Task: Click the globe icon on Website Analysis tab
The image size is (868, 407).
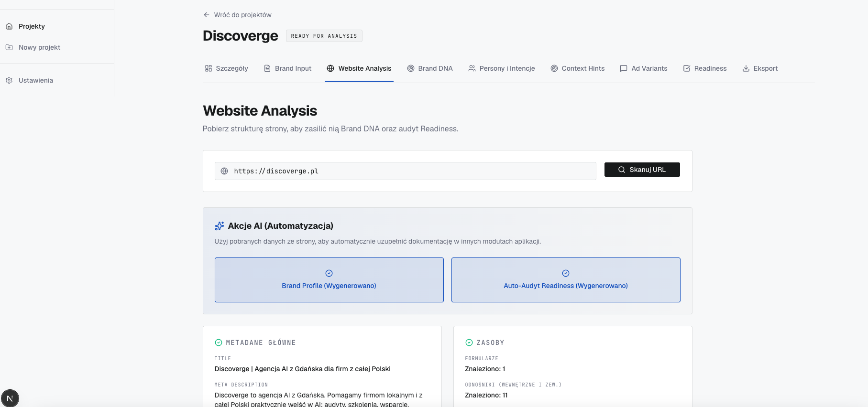Action: coord(330,68)
